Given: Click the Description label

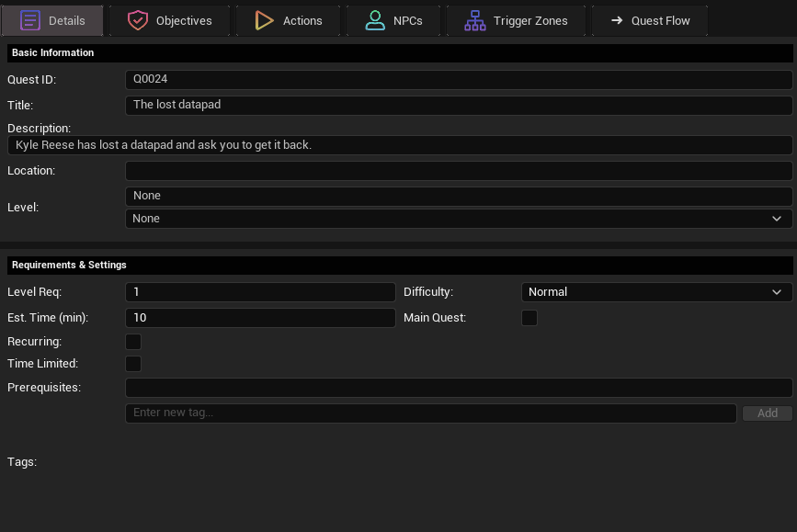Looking at the screenshot, I should click(40, 129).
